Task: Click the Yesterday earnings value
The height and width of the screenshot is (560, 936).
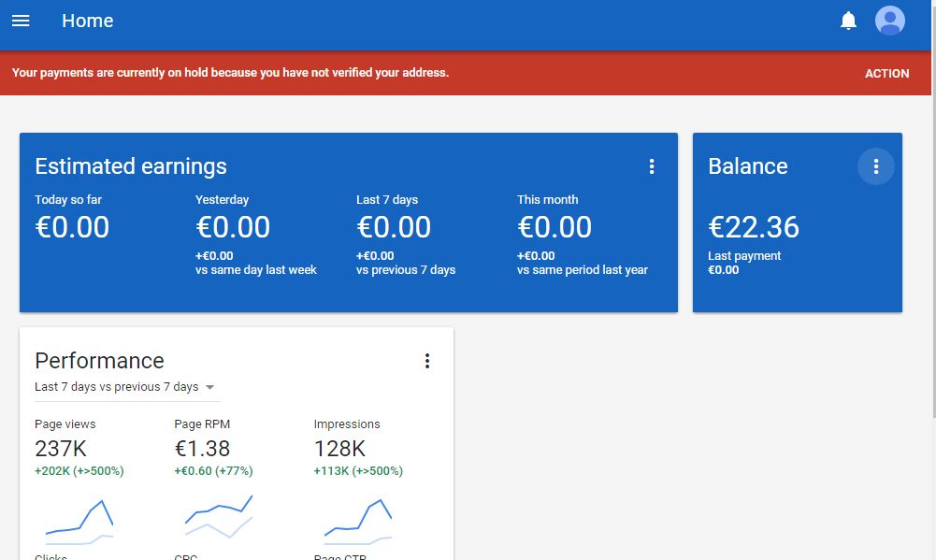Action: click(x=233, y=227)
